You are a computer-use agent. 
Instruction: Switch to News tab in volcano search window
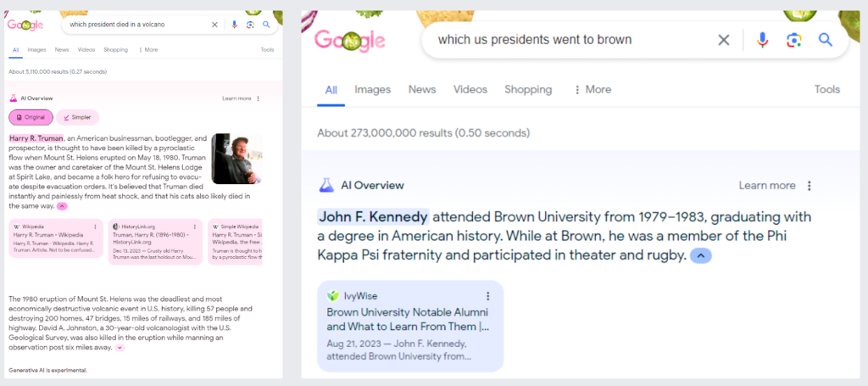[x=61, y=50]
